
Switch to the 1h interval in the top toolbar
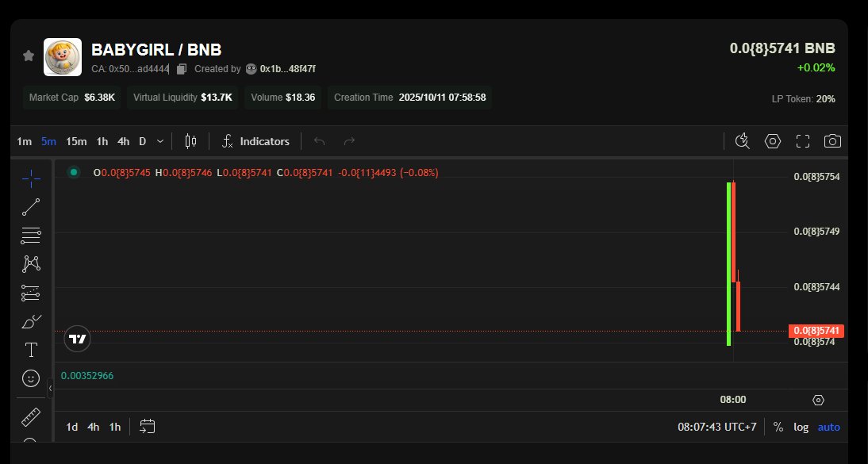tap(102, 142)
